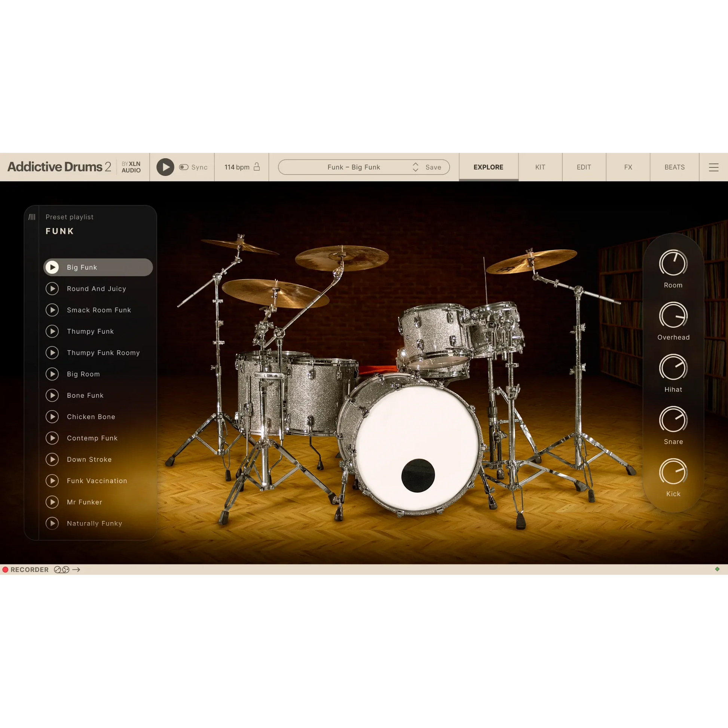The height and width of the screenshot is (728, 728).
Task: Click the FUNK playlist title
Action: coord(59,231)
